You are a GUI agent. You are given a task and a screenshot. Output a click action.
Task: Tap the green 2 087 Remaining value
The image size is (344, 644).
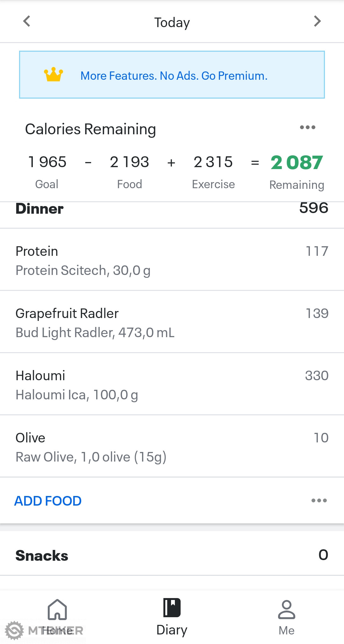(297, 162)
